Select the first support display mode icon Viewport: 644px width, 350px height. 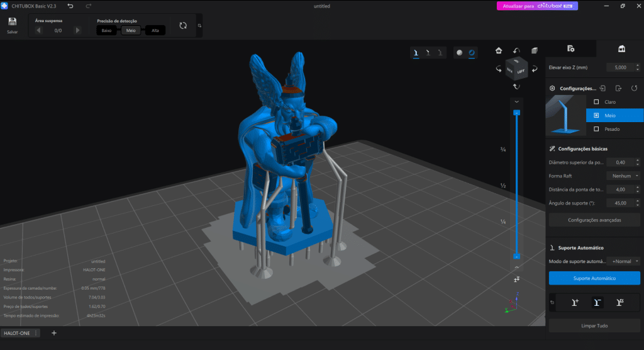pyautogui.click(x=416, y=53)
